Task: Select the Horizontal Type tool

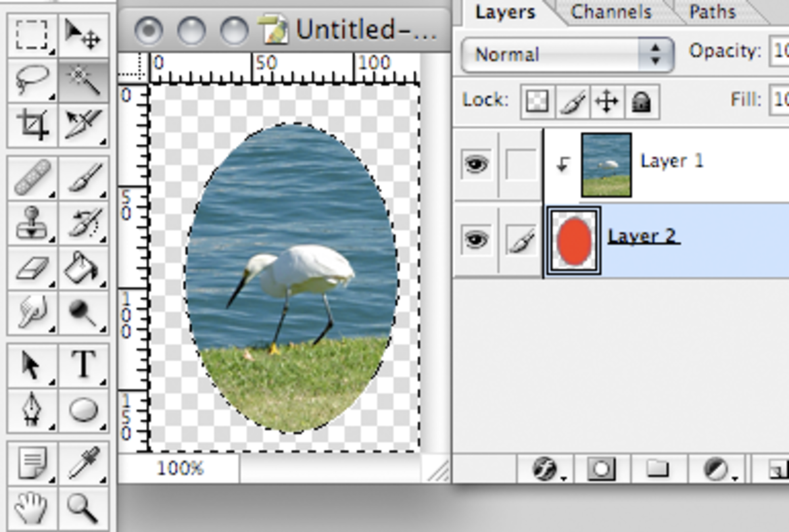Action: [x=84, y=364]
